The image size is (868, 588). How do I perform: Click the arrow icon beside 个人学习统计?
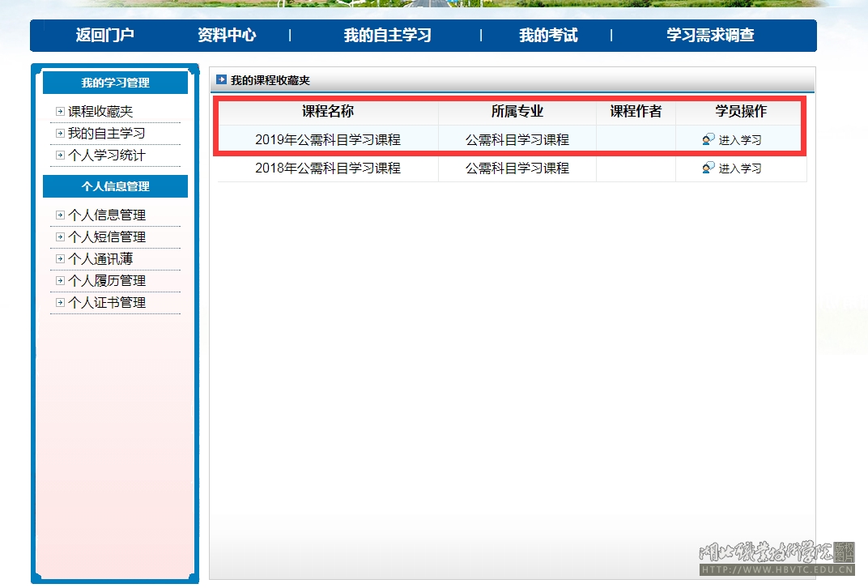(x=60, y=156)
